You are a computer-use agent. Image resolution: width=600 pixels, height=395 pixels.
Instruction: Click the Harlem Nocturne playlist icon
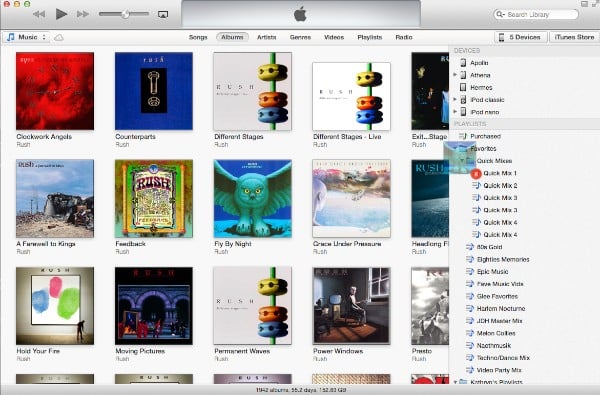470,308
